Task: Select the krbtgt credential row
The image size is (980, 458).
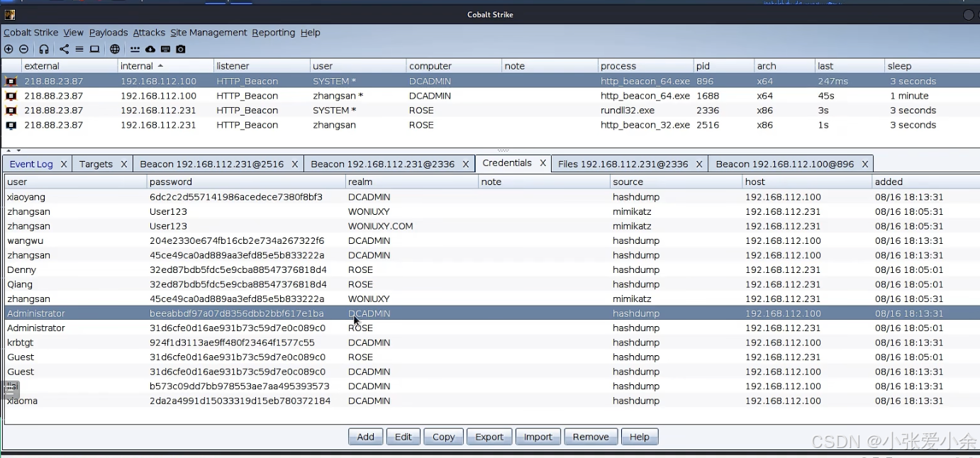Action: 492,342
